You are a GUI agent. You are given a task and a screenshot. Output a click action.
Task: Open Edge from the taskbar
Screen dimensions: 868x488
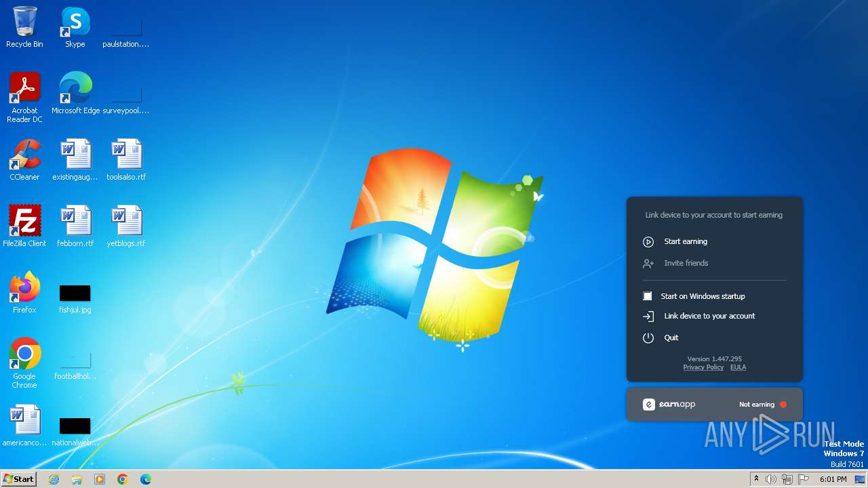pos(146,479)
